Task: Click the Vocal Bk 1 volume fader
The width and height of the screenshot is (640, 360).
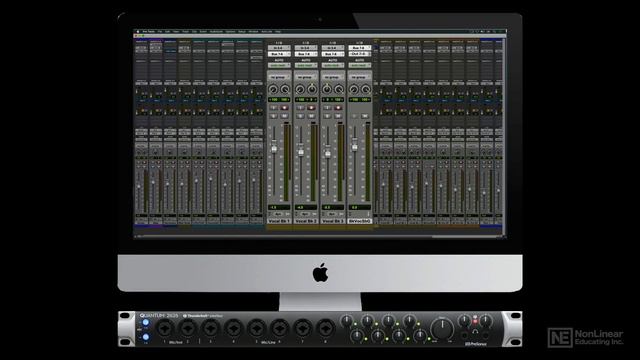Action: click(x=274, y=148)
